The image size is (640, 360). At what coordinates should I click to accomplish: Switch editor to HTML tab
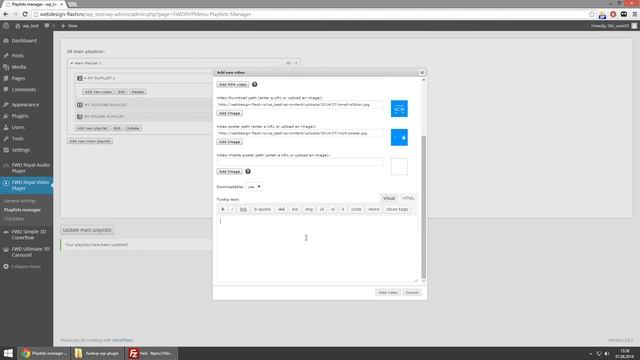point(408,198)
